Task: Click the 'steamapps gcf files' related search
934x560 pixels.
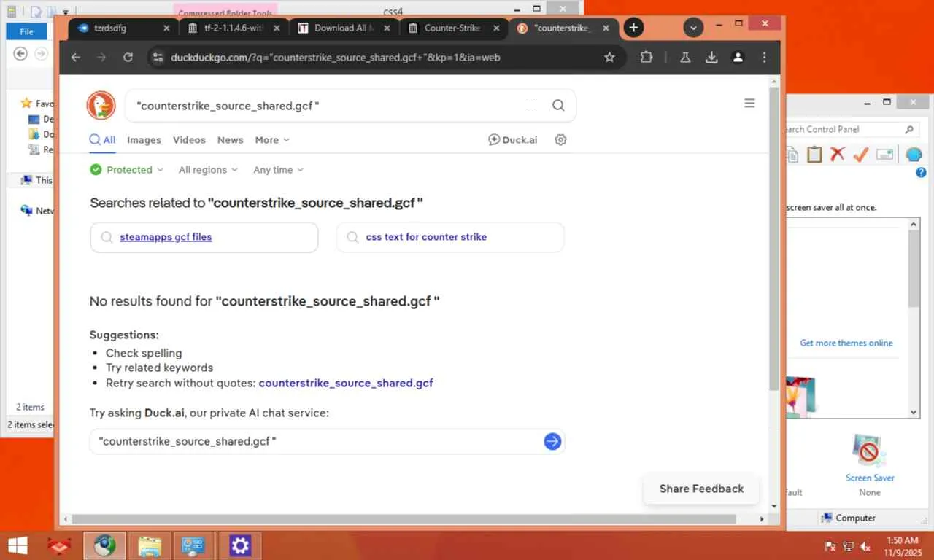Action: [204, 237]
